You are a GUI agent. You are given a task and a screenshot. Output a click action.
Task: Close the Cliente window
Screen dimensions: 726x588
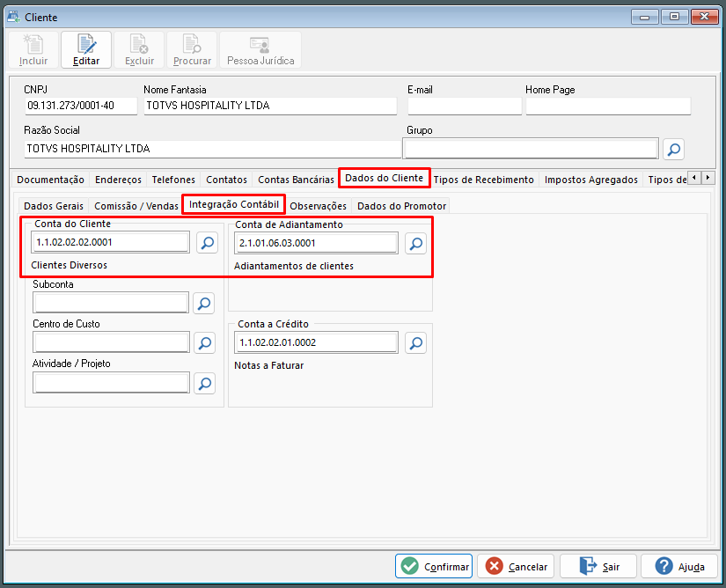point(705,17)
